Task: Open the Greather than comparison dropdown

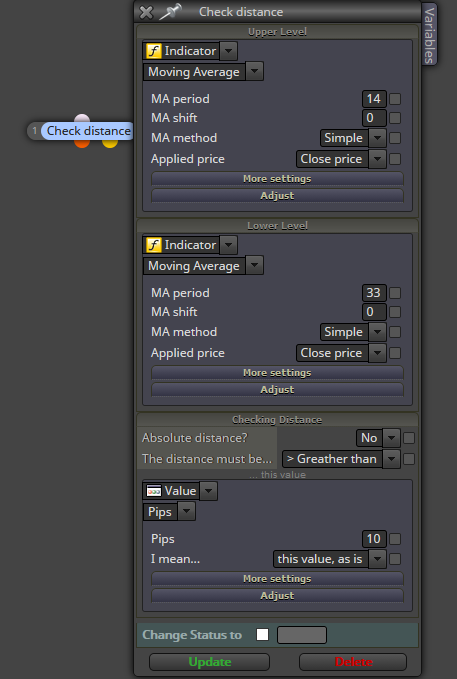Action: click(x=391, y=459)
